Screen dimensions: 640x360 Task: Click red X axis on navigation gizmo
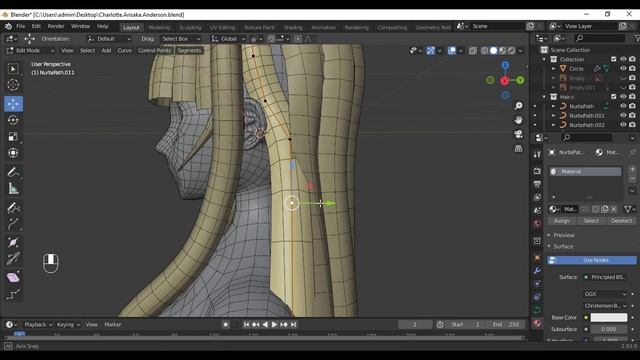505,81
